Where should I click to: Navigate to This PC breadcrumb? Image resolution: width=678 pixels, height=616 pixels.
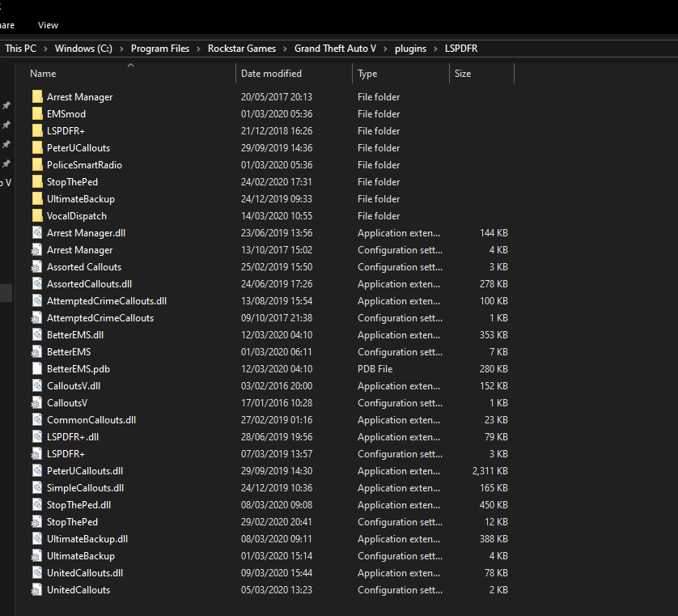20,49
